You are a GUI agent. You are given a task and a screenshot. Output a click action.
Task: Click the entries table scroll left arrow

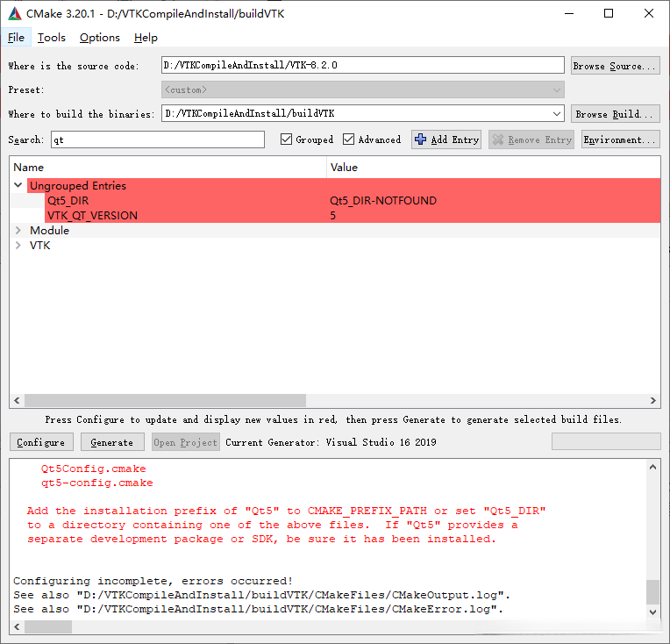coord(17,400)
